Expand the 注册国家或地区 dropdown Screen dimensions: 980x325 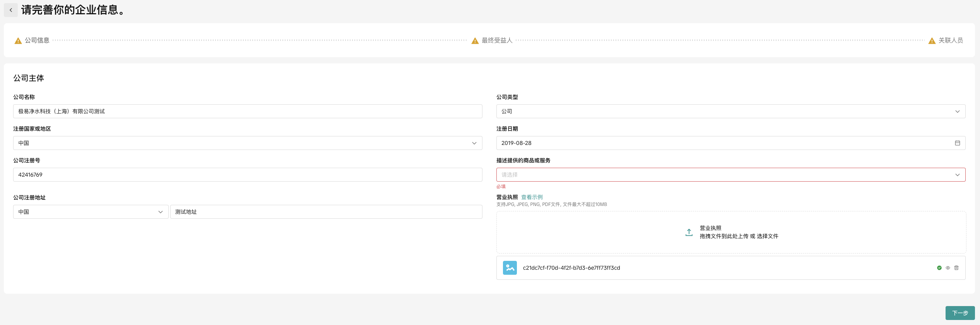coord(248,143)
